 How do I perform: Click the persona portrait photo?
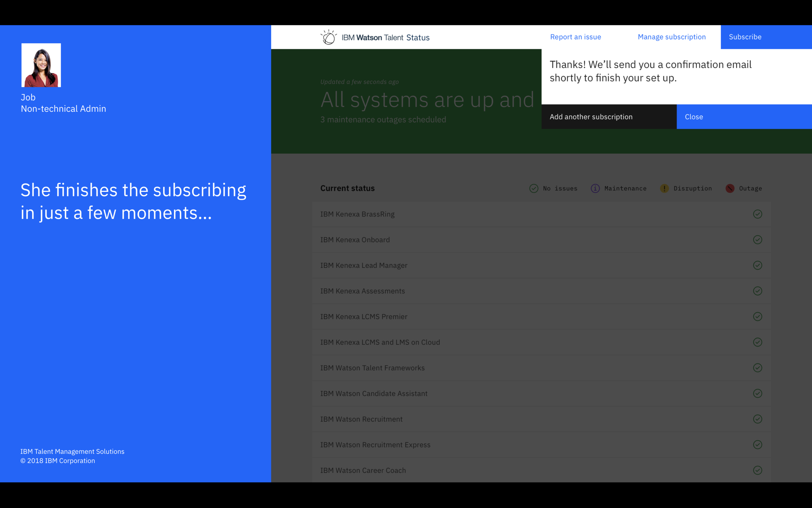(41, 65)
